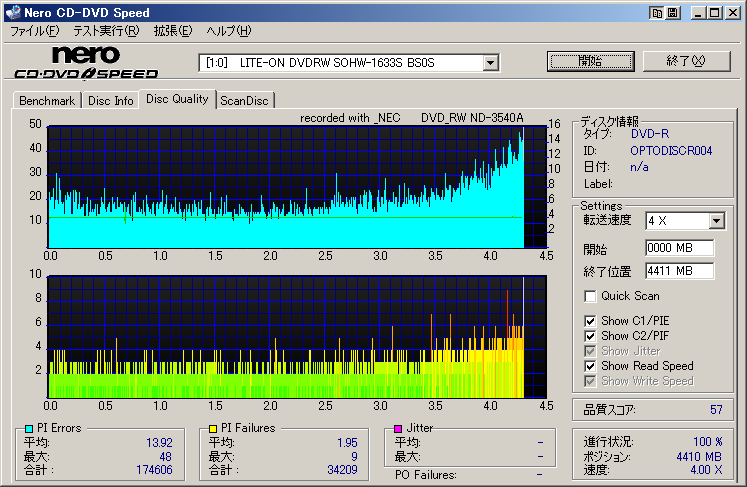
Task: Click the quality score value 57
Action: pyautogui.click(x=716, y=410)
